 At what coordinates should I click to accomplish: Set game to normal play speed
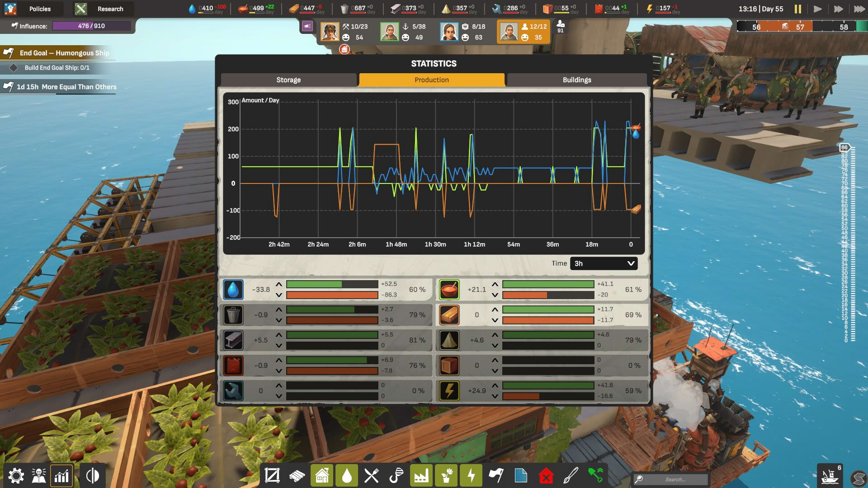817,9
